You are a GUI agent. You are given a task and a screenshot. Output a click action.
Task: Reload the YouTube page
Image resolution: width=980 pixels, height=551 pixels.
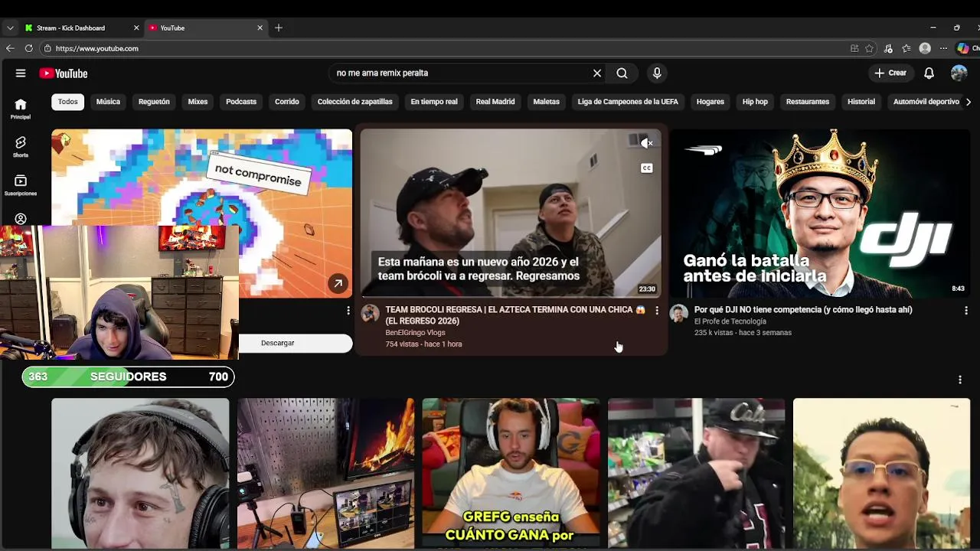29,48
